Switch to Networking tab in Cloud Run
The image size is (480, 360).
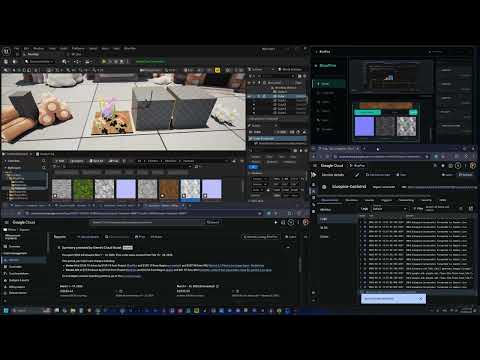(x=406, y=200)
